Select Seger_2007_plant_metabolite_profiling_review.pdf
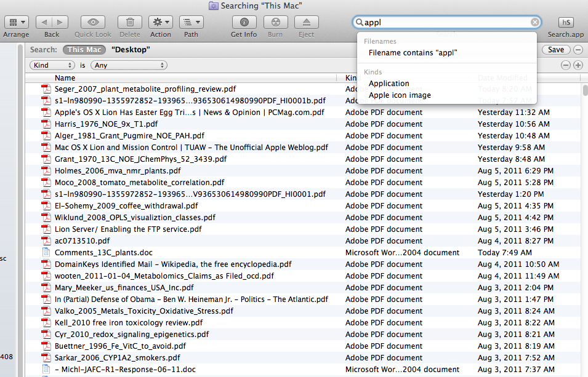 (145, 89)
